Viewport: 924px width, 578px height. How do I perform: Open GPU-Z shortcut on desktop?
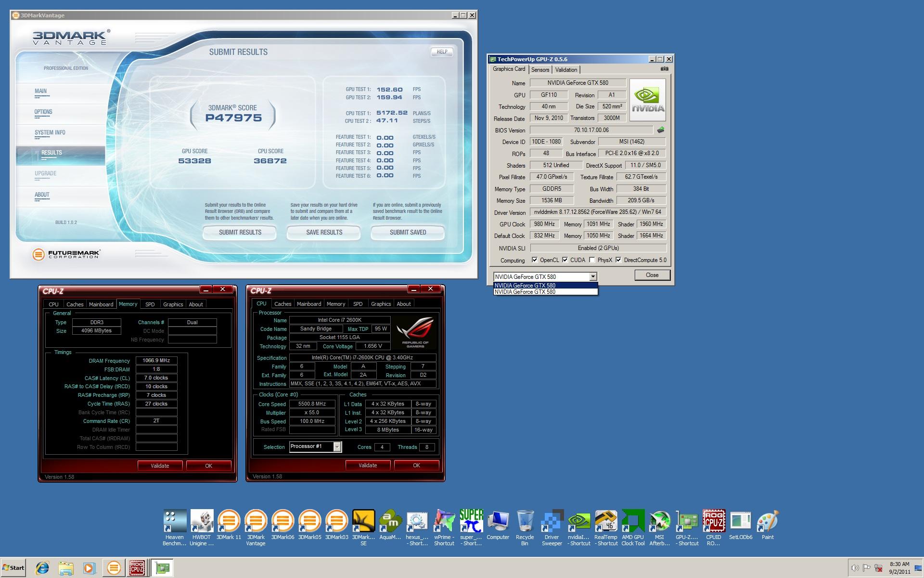click(x=687, y=527)
